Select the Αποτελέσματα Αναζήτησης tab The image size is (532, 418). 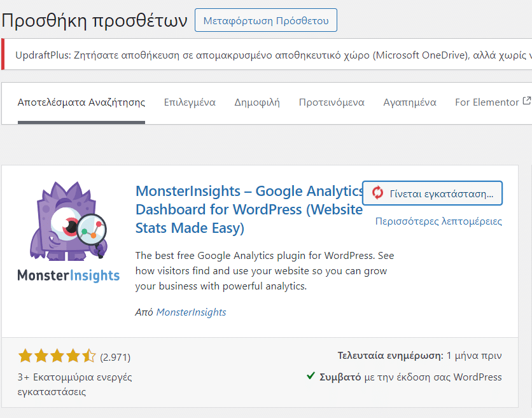pyautogui.click(x=81, y=102)
